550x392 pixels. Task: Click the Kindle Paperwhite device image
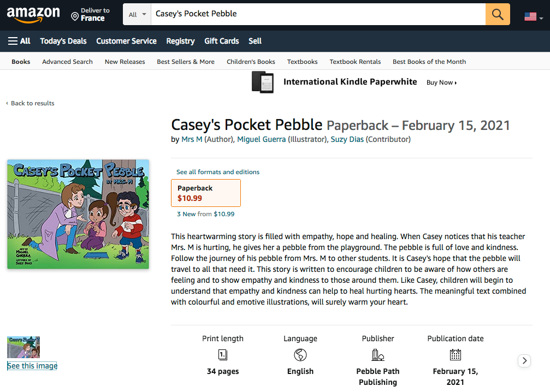[x=262, y=82]
